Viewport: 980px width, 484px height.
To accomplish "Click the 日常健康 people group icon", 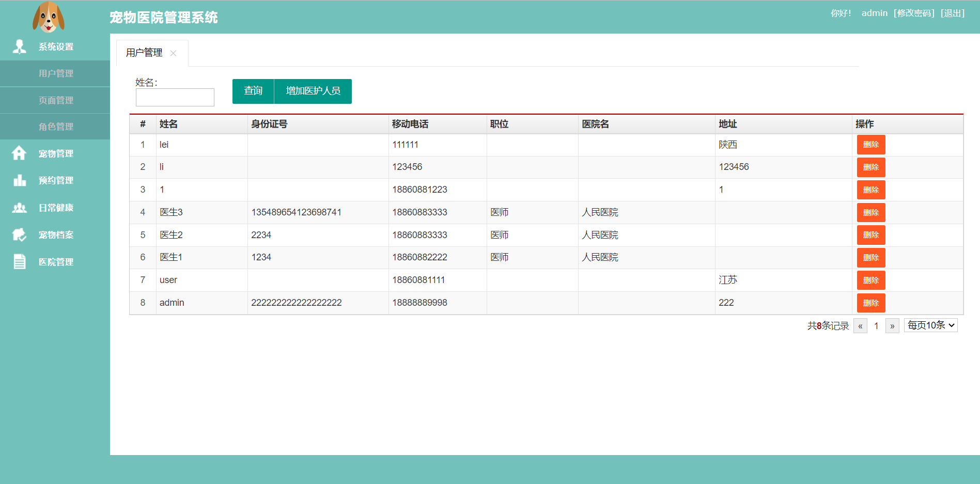I will [20, 208].
